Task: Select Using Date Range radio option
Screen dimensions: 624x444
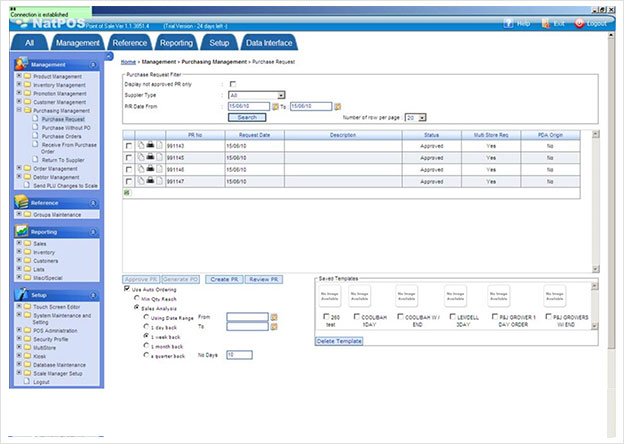Action: (146, 317)
